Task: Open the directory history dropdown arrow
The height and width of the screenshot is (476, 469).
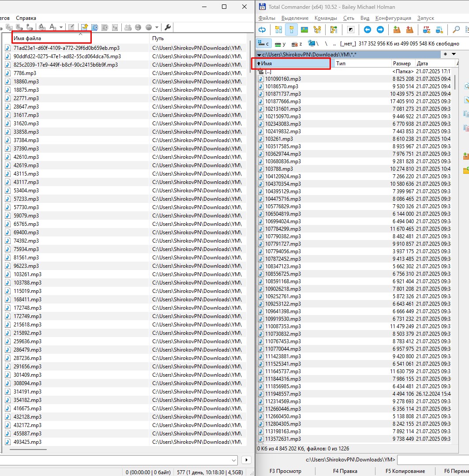Action: 454,54
